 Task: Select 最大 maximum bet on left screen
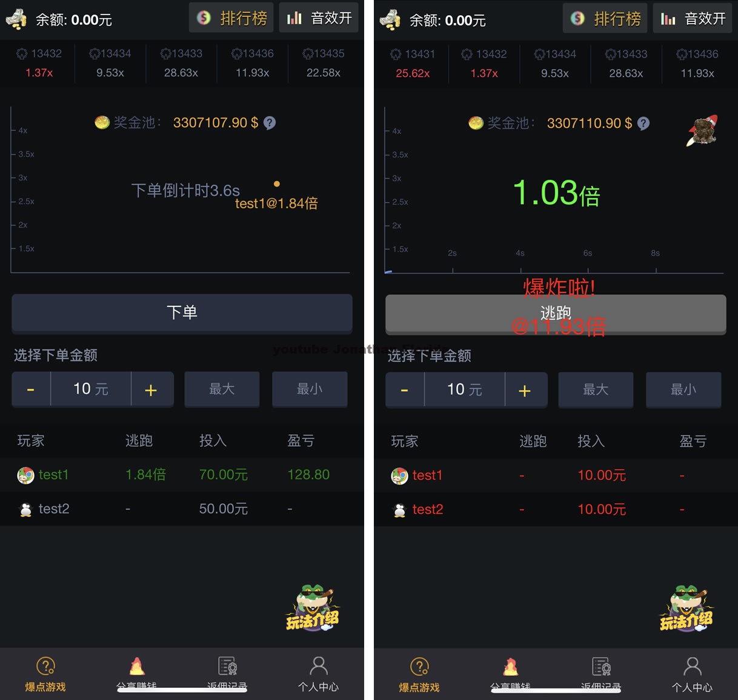click(222, 389)
